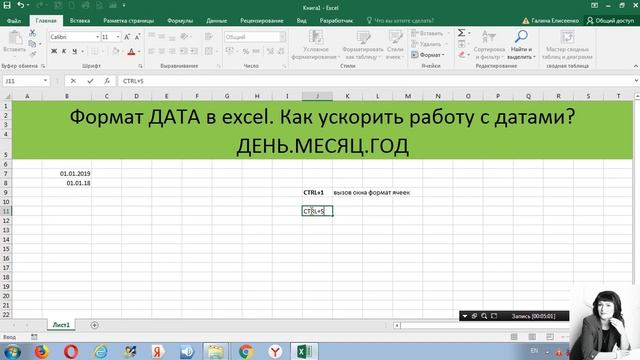Viewport: 640px width, 360px height.
Task: Undo the last action
Action: [x=20, y=5]
